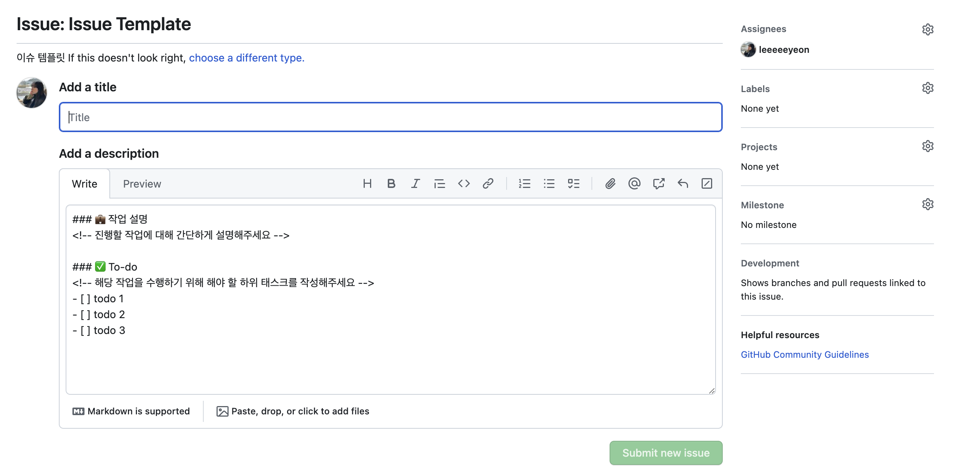Attach files using the paperclip icon
Image resolution: width=980 pixels, height=474 pixels.
click(610, 184)
